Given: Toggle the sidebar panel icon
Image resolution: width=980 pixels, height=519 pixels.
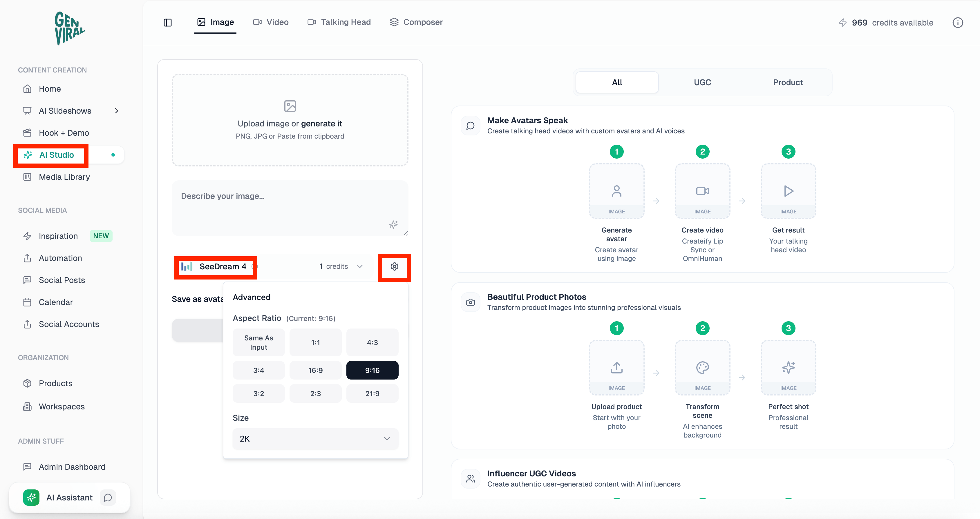Looking at the screenshot, I should point(168,22).
